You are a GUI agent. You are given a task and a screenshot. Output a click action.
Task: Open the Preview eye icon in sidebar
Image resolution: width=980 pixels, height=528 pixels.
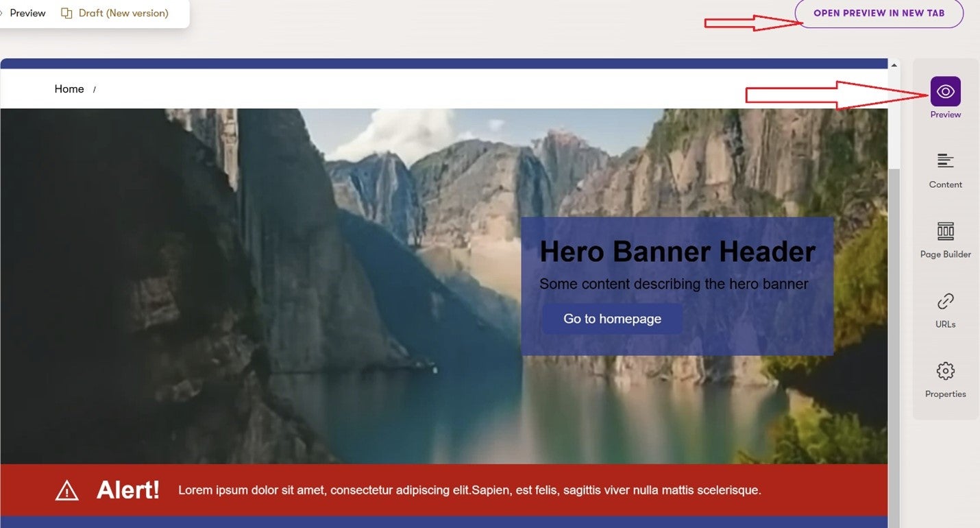[945, 91]
